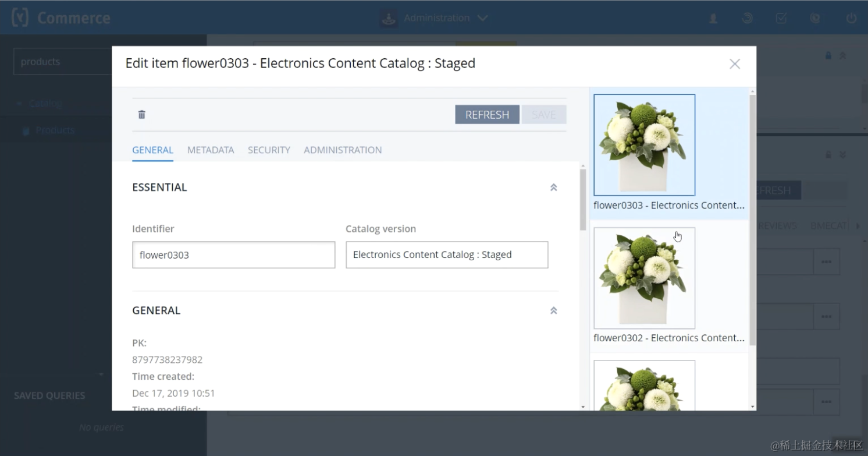The height and width of the screenshot is (456, 868).
Task: Select the flower0302 thumbnail
Action: [x=645, y=278]
